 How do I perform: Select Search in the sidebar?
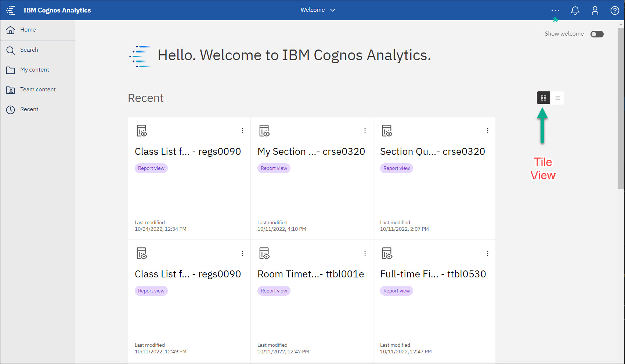[37, 50]
